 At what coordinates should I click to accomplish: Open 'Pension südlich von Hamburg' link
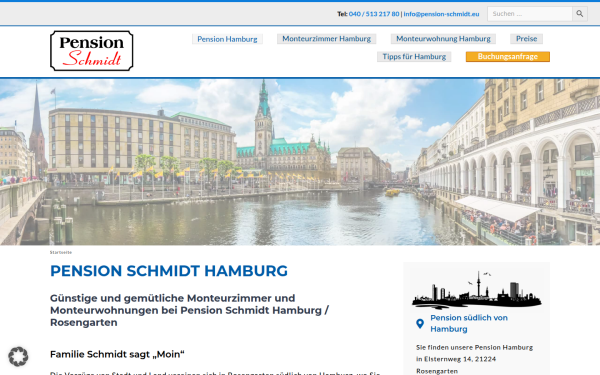[469, 323]
